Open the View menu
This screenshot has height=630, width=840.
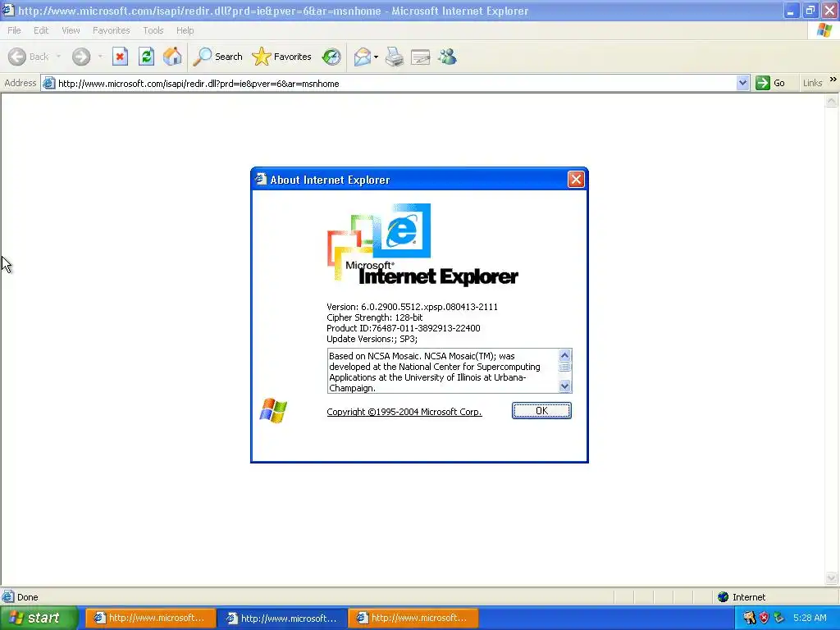[x=71, y=30]
